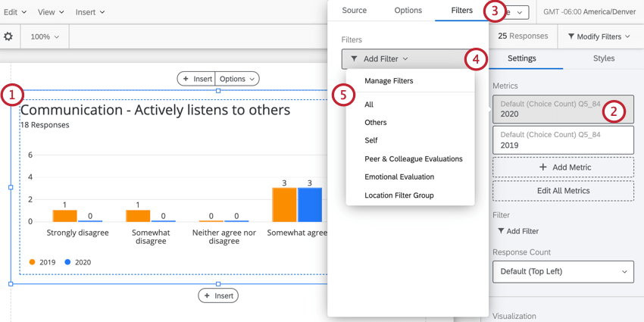
Task: Click the funnel icon beside sidebar Add Filter
Action: click(x=501, y=231)
